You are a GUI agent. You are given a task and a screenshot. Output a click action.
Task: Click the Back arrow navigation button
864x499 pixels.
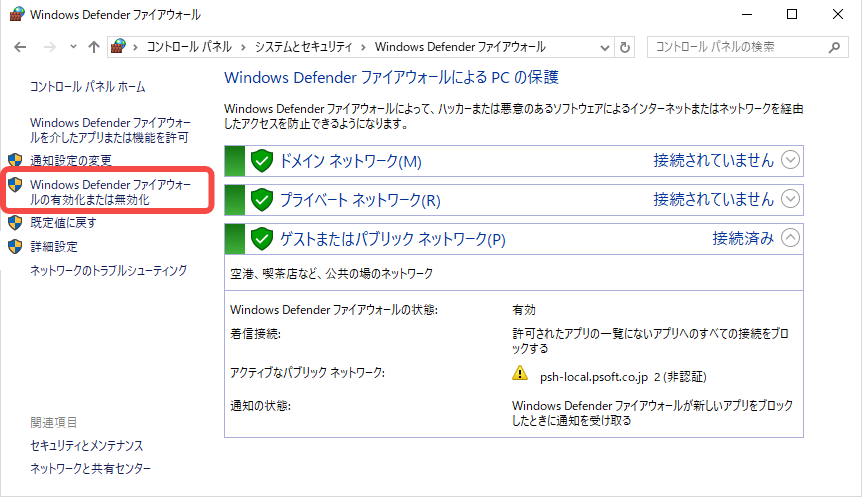(20, 47)
